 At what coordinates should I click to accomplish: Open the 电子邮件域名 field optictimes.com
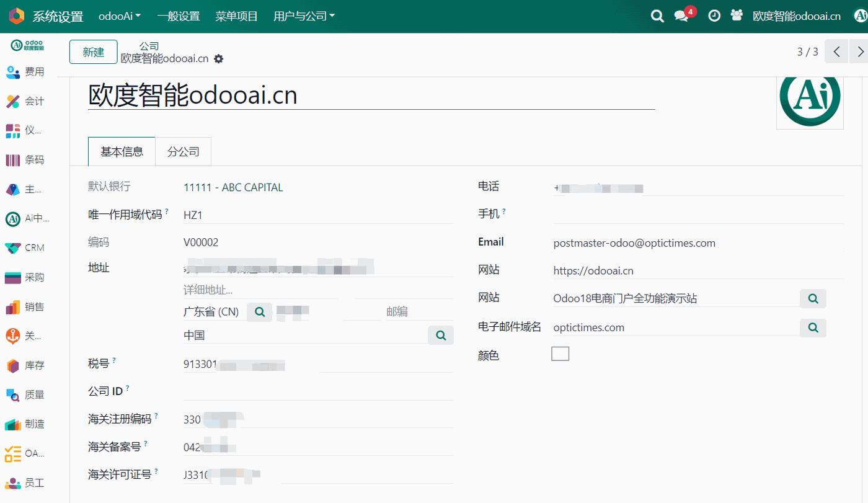click(x=676, y=327)
